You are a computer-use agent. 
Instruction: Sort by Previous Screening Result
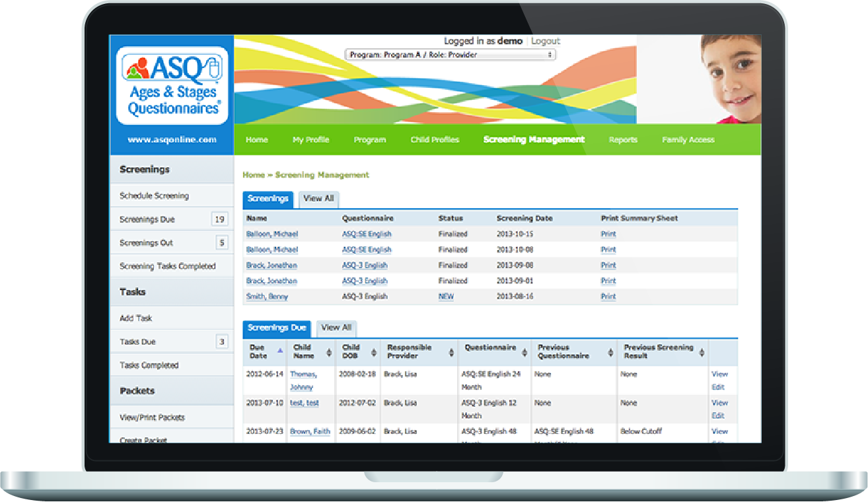(702, 352)
